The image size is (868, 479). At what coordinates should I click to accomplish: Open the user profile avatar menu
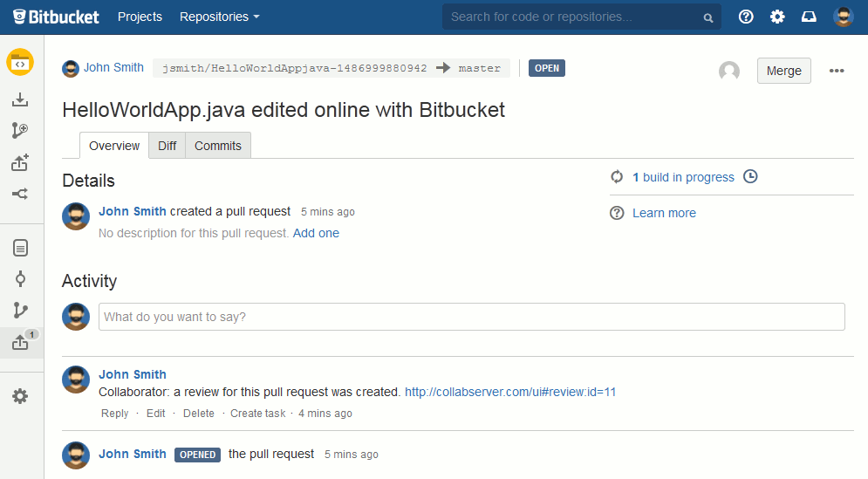pos(843,17)
